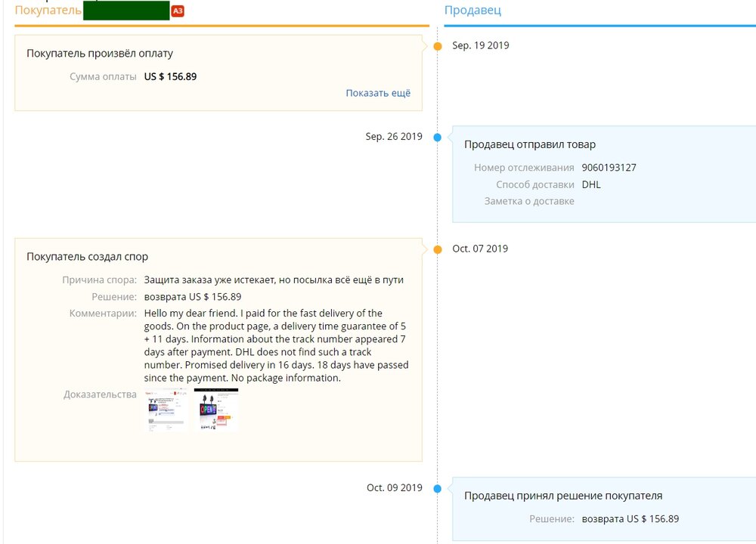This screenshot has height=544, width=756.
Task: Click the "Покупатель создал спор" heading
Action: coord(87,257)
